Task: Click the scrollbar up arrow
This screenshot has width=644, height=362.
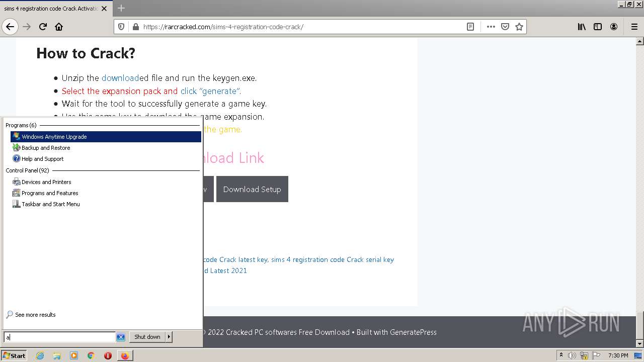Action: click(x=640, y=42)
